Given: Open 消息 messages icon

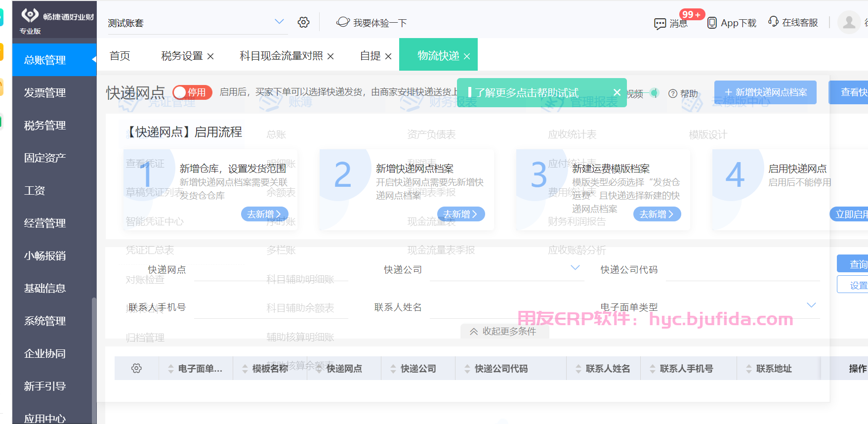Looking at the screenshot, I should click(660, 23).
